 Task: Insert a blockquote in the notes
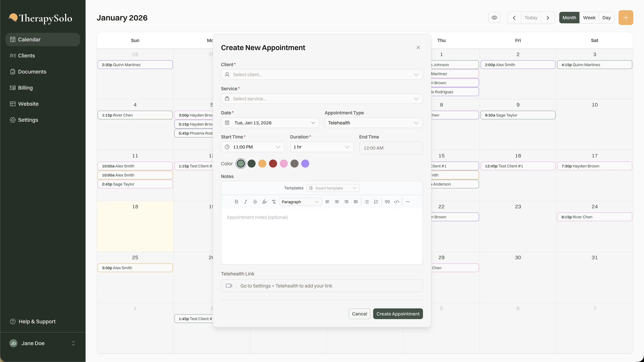point(387,202)
